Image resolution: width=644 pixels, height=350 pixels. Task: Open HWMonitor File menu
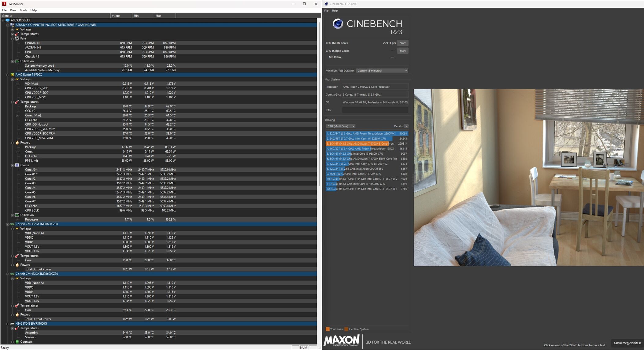point(4,10)
